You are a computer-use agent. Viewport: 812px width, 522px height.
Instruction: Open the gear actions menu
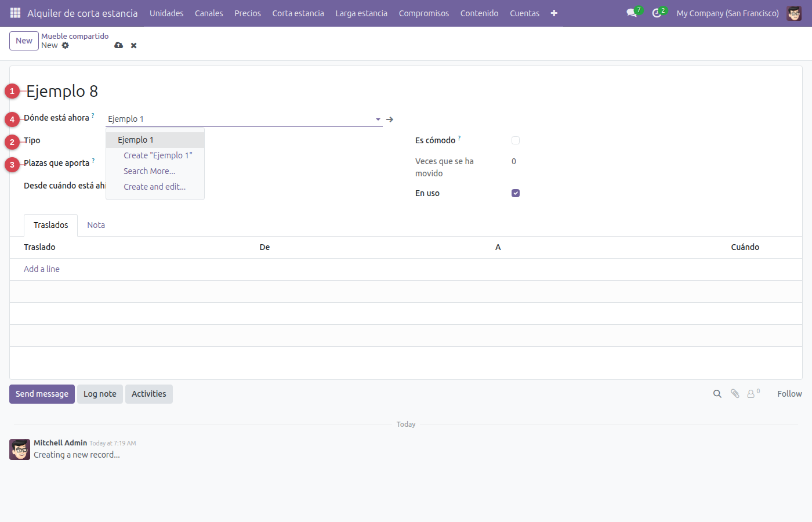click(65, 45)
